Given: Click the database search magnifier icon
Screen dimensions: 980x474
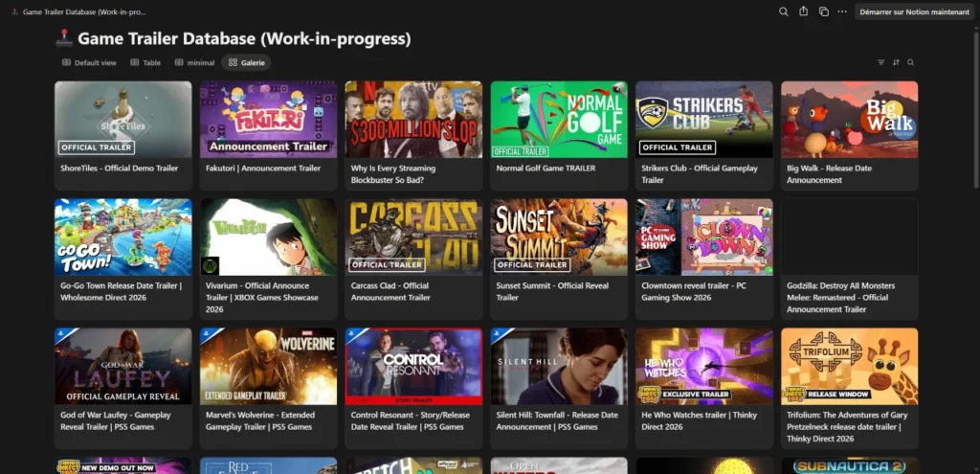Looking at the screenshot, I should [911, 62].
